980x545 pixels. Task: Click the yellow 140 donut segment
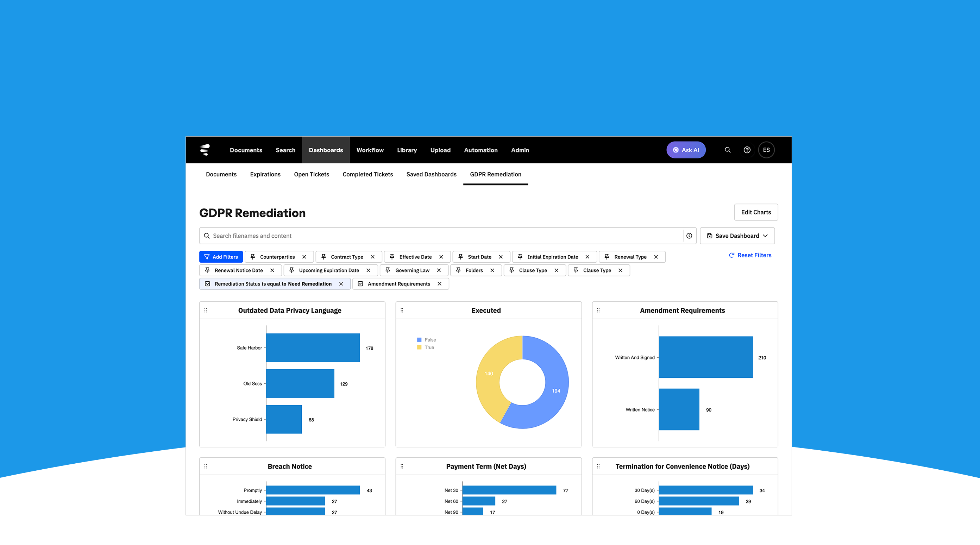489,373
